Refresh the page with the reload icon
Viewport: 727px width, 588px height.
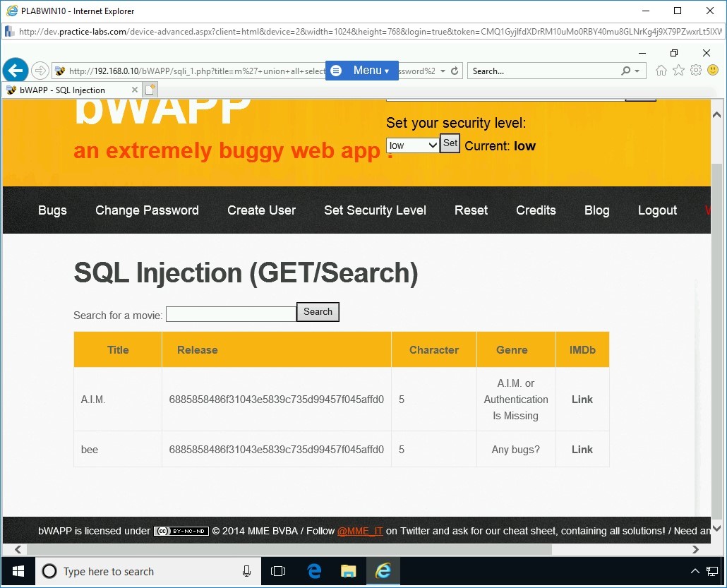click(455, 71)
